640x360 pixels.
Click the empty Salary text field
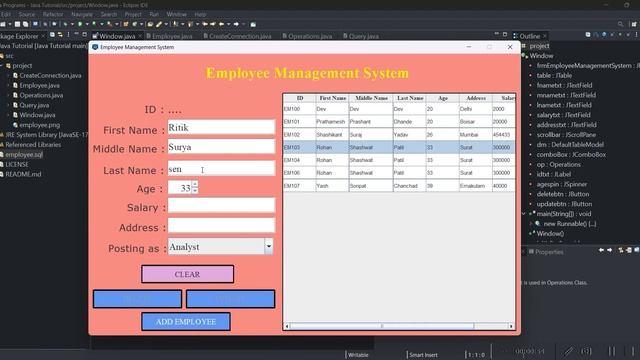[221, 205]
